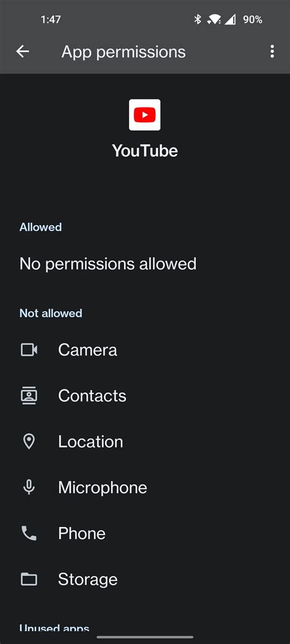
Task: Click the storage folder icon
Action: 29,580
